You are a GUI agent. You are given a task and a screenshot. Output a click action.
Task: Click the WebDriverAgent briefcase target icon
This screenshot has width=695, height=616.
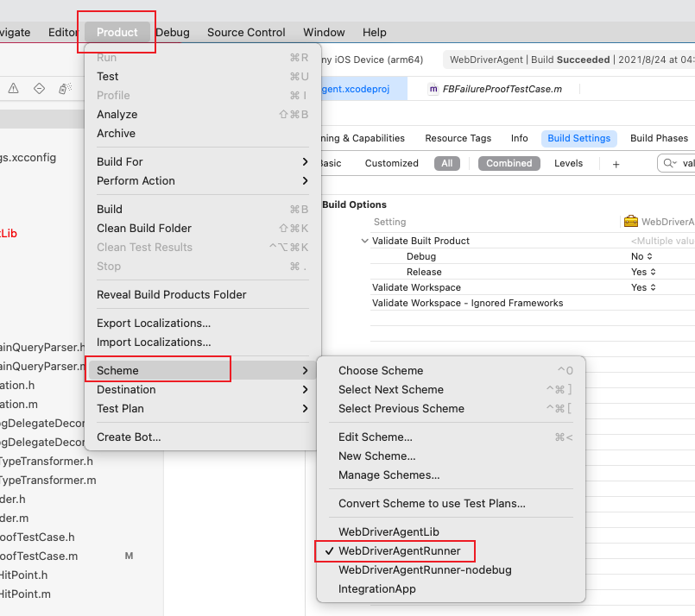pyautogui.click(x=631, y=222)
